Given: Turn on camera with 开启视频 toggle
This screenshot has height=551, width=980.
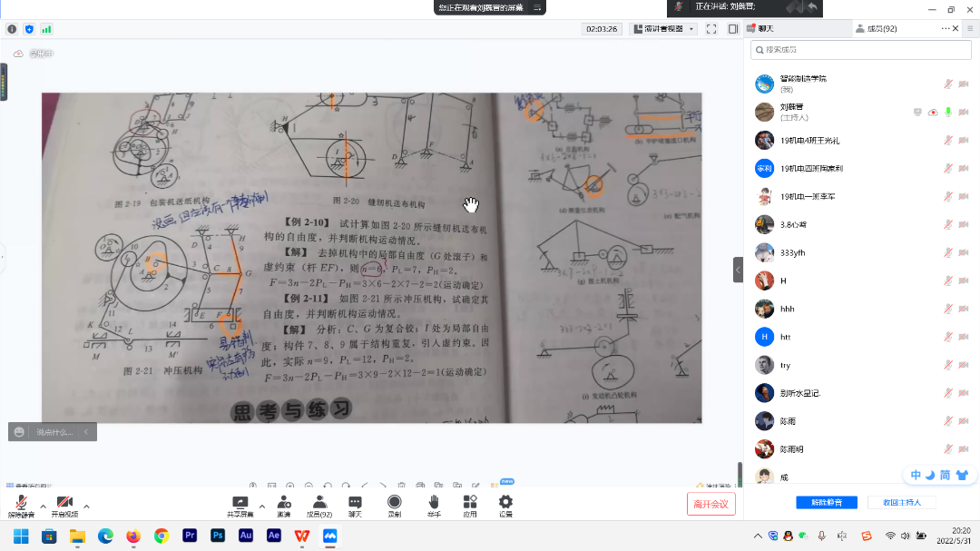Looking at the screenshot, I should [64, 503].
